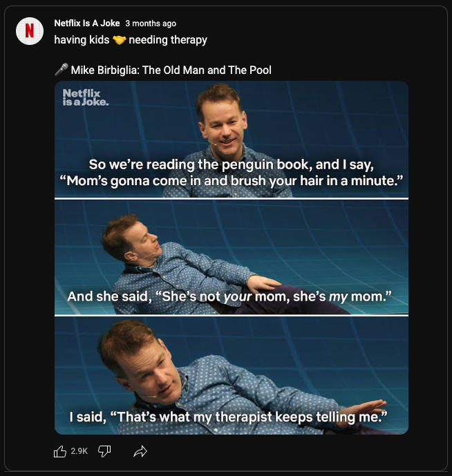The height and width of the screenshot is (476, 452).
Task: Open the top panel of the post image
Action: 232,140
